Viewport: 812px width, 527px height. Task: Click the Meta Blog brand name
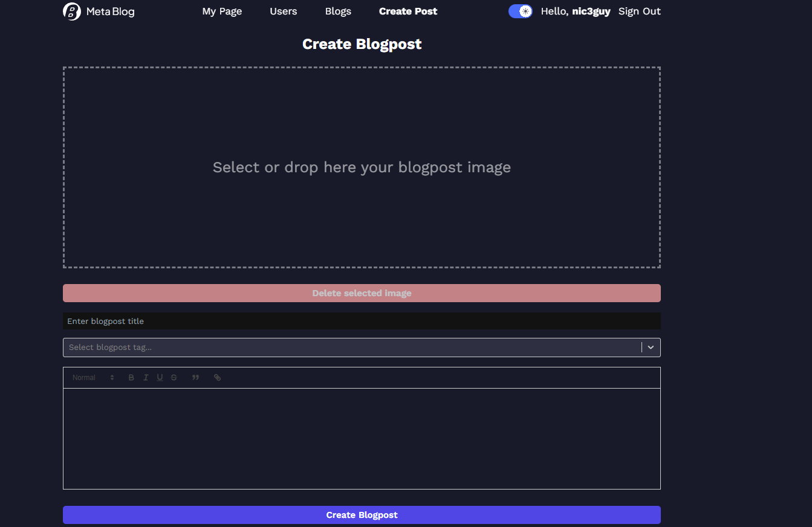(111, 11)
